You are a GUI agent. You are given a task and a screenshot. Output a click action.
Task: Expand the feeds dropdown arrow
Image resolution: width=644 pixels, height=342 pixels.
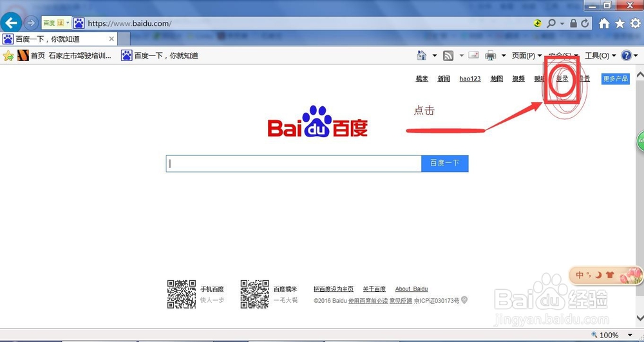point(461,55)
